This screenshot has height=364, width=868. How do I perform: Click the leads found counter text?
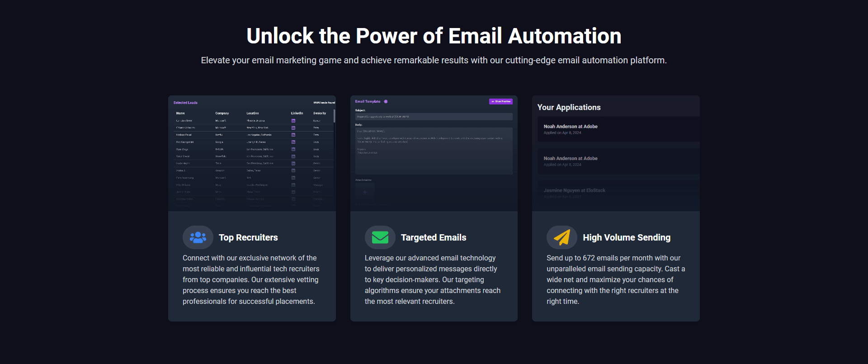click(324, 103)
